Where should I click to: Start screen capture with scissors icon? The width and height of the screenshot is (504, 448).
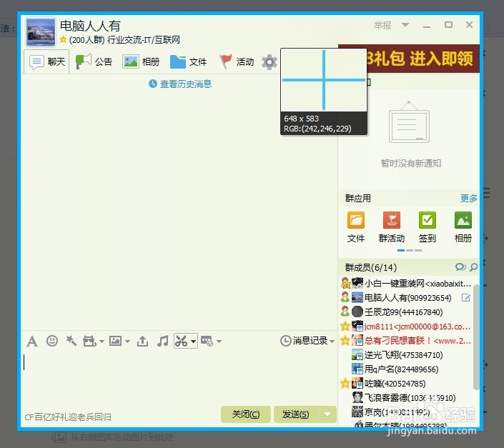182,341
